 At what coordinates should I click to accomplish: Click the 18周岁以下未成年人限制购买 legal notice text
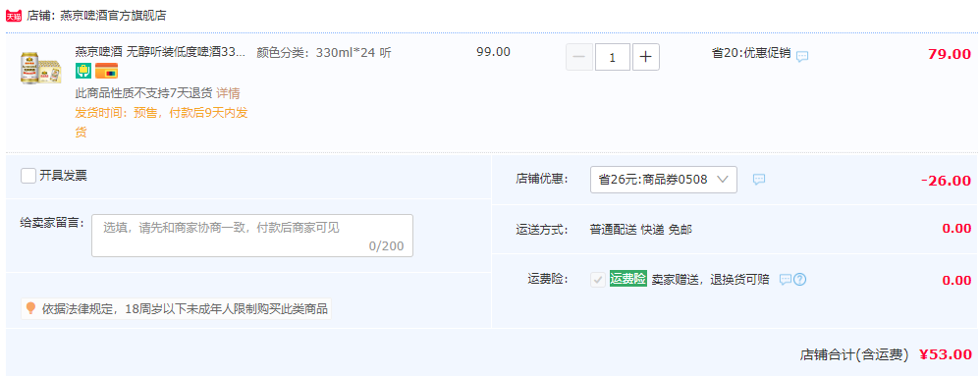(x=185, y=308)
